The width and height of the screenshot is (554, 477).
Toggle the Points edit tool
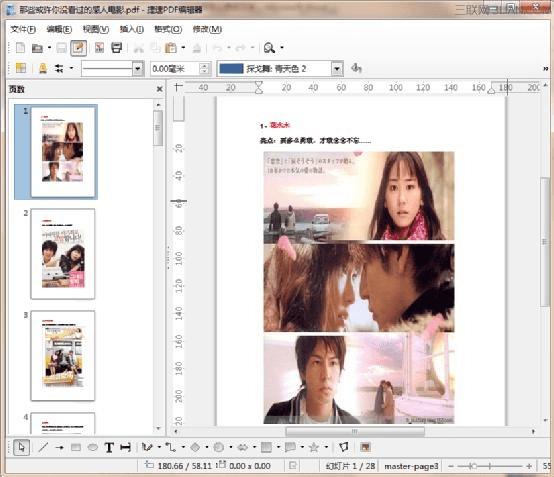click(343, 447)
